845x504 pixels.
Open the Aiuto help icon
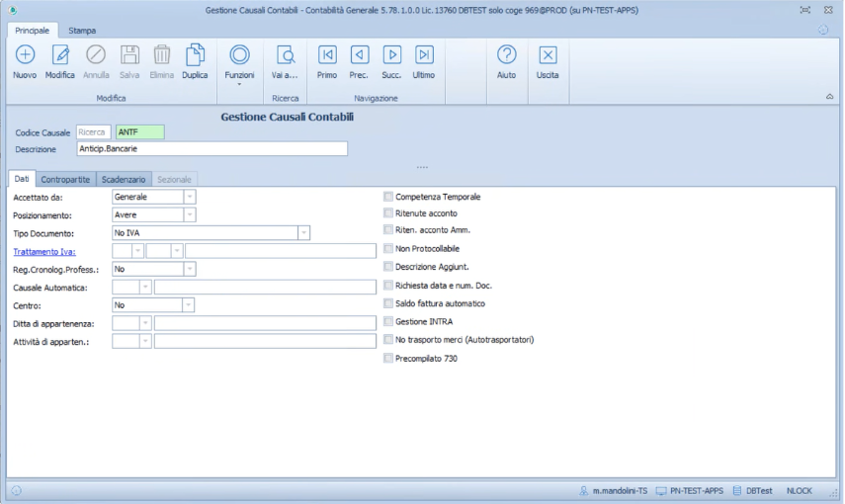[506, 55]
